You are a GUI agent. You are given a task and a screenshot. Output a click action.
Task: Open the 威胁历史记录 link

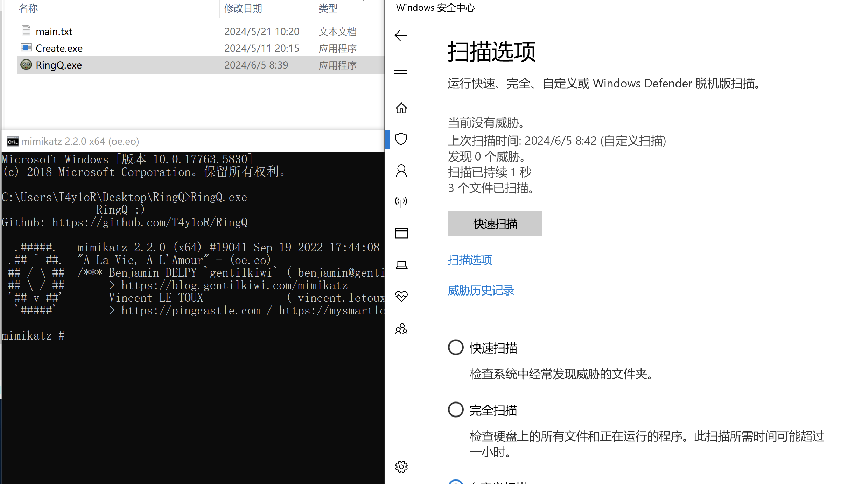click(481, 290)
